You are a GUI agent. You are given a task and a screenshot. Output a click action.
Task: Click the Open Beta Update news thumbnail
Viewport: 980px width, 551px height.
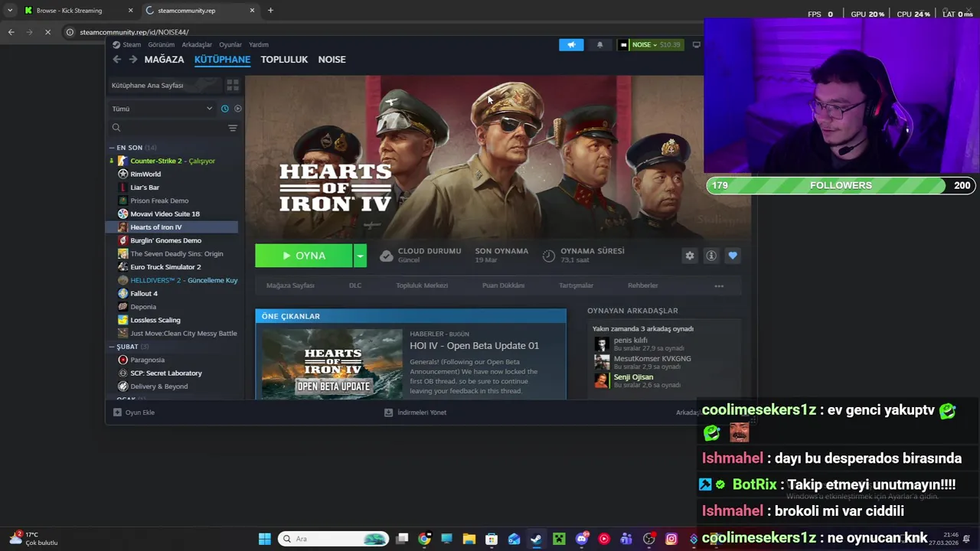[332, 364]
